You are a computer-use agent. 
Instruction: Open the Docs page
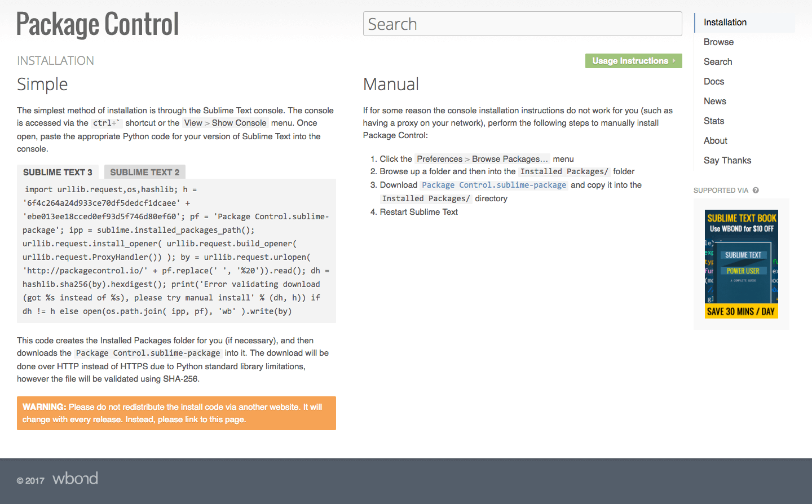714,81
